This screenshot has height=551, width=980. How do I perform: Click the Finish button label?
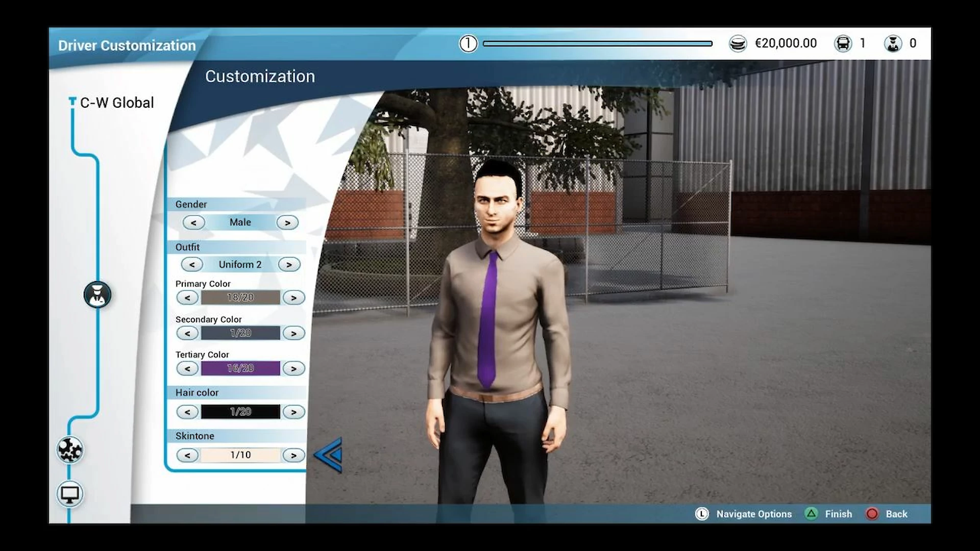pos(839,514)
